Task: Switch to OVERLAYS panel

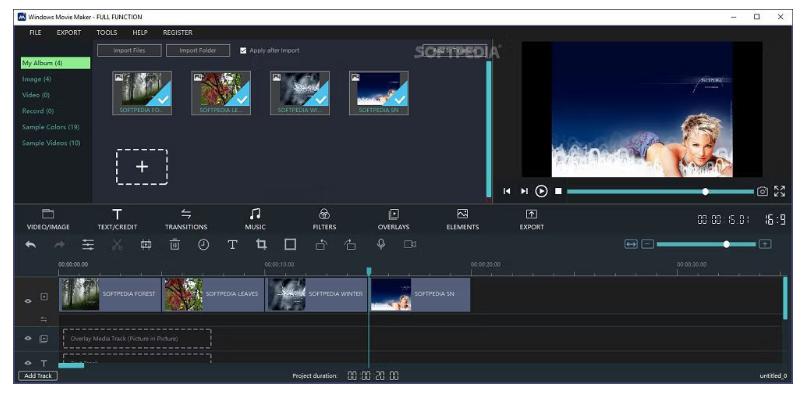Action: tap(393, 220)
